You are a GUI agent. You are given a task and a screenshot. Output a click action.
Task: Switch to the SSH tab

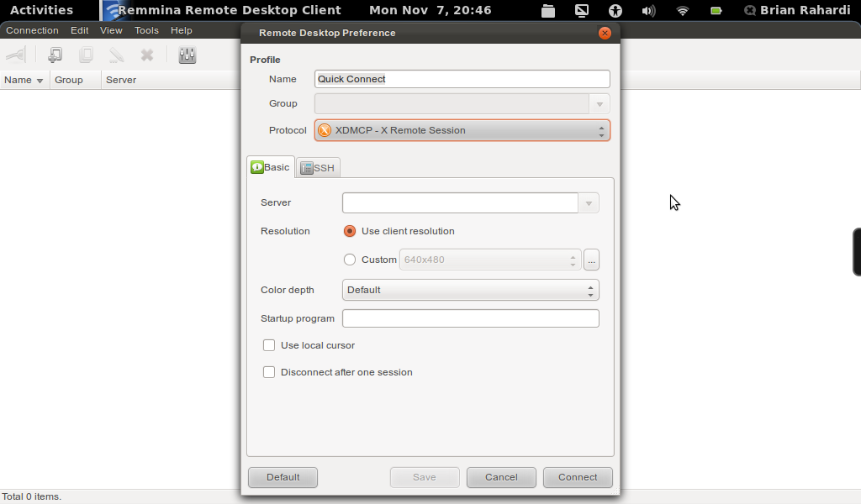point(319,168)
